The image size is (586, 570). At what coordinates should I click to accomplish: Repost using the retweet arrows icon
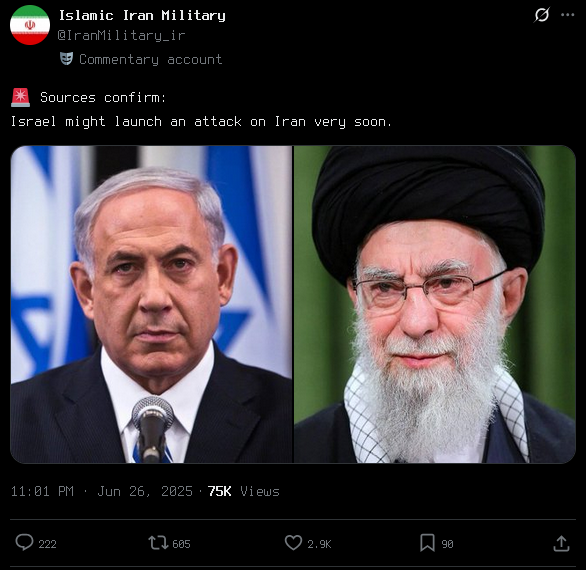(158, 543)
